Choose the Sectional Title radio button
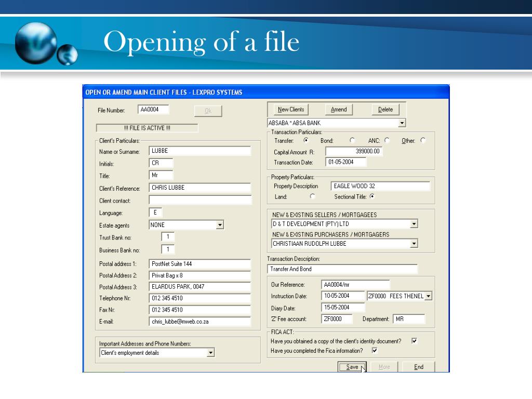Viewport: 532px width, 399px height. click(x=372, y=196)
